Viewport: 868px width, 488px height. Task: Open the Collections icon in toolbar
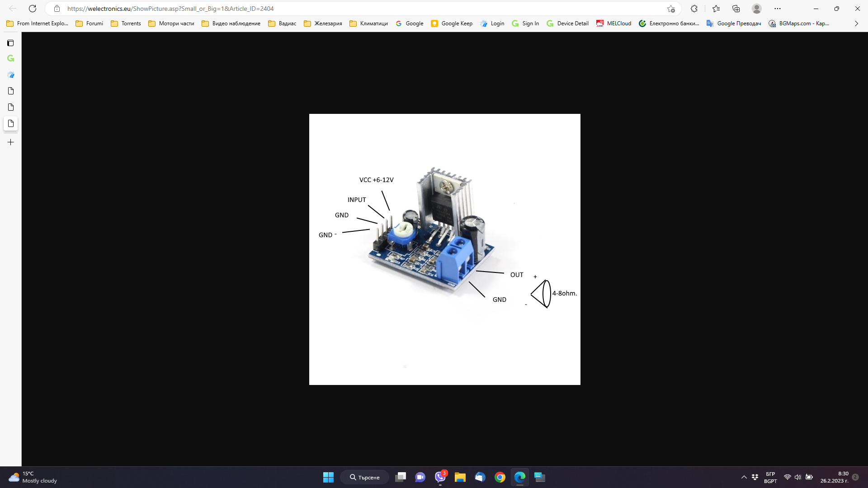pyautogui.click(x=736, y=9)
